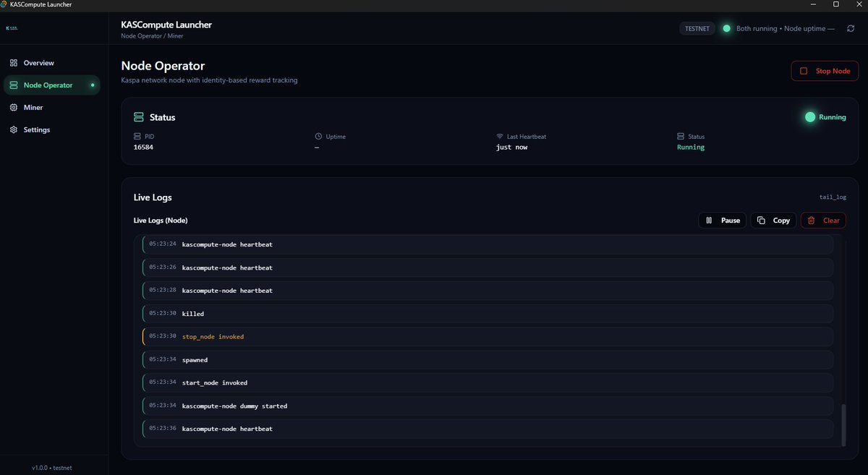
Task: Minimize the KASCompute Launcher window
Action: tap(814, 4)
